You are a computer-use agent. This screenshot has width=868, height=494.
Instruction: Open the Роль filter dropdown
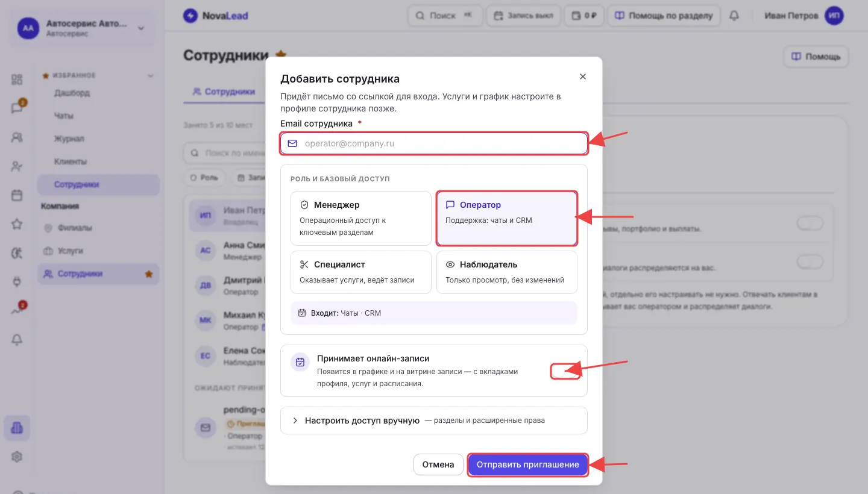[204, 178]
